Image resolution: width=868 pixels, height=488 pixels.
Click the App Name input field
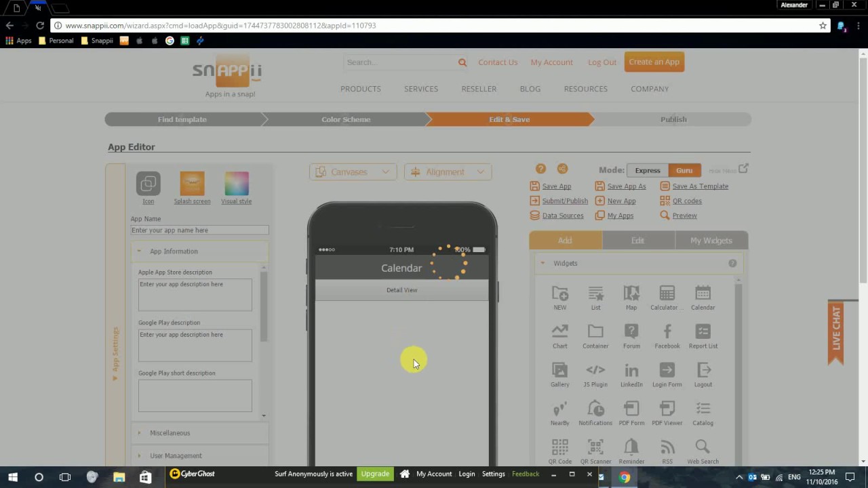(x=200, y=230)
